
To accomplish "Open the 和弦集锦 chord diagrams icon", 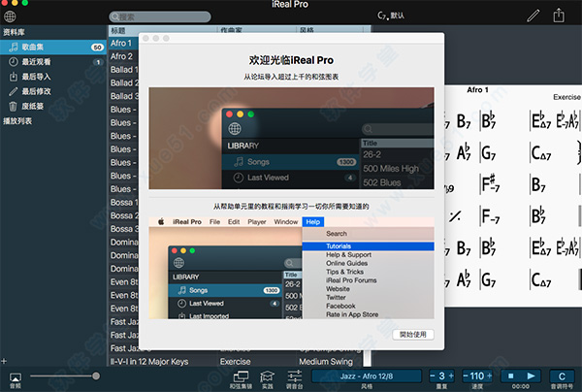I will tap(241, 376).
